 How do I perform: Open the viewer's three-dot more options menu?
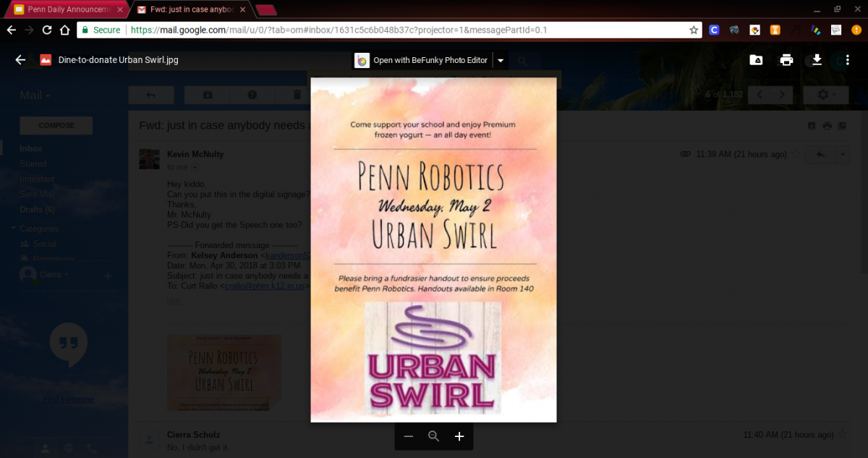(x=848, y=60)
